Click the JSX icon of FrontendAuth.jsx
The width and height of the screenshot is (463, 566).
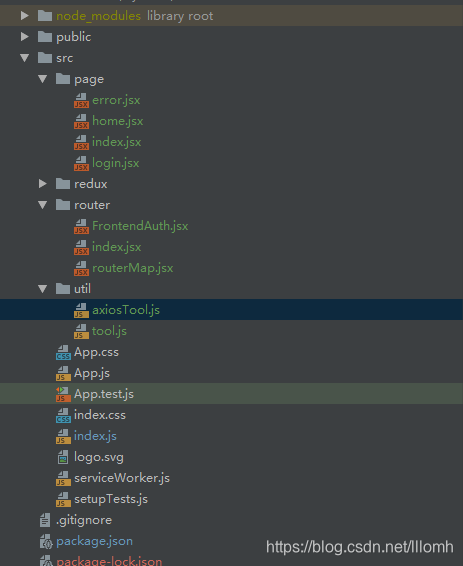[81, 226]
